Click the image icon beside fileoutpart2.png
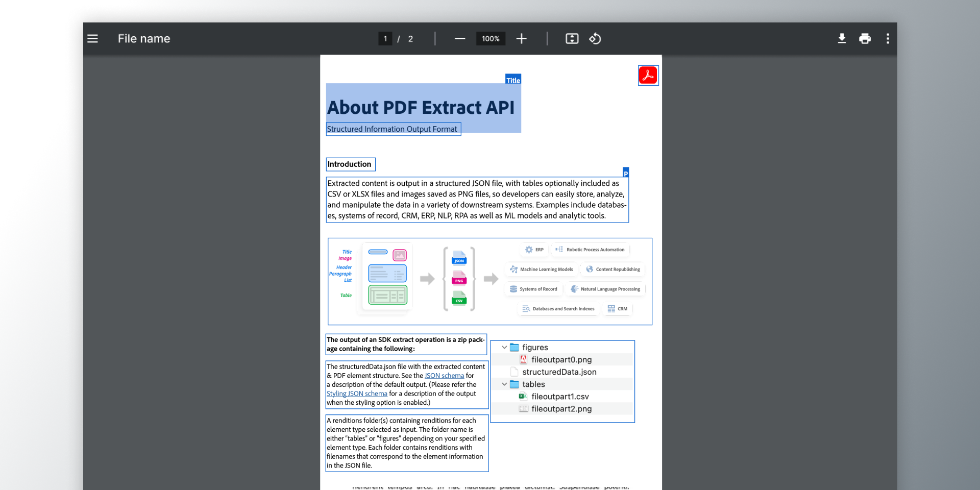The width and height of the screenshot is (980, 490). (524, 408)
